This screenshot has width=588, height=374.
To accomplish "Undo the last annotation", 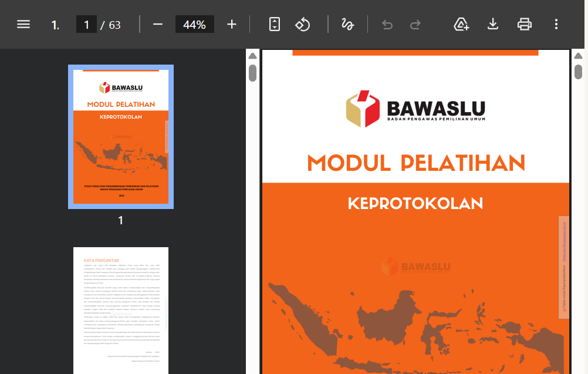I will tap(387, 25).
